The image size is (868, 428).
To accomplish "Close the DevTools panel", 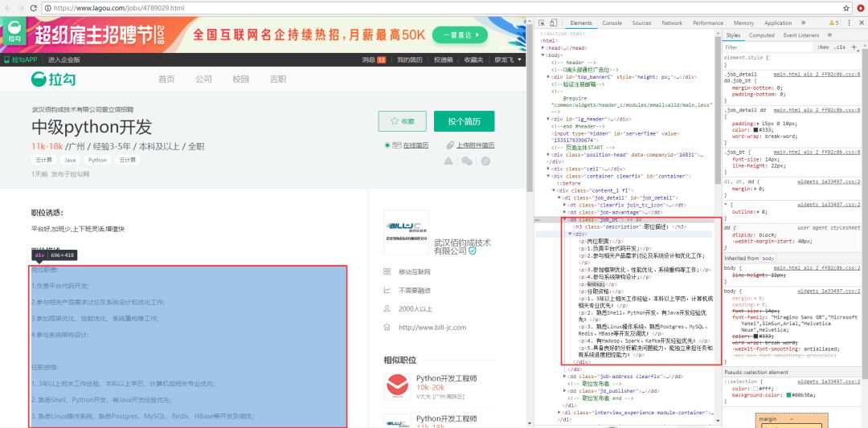I will (862, 22).
